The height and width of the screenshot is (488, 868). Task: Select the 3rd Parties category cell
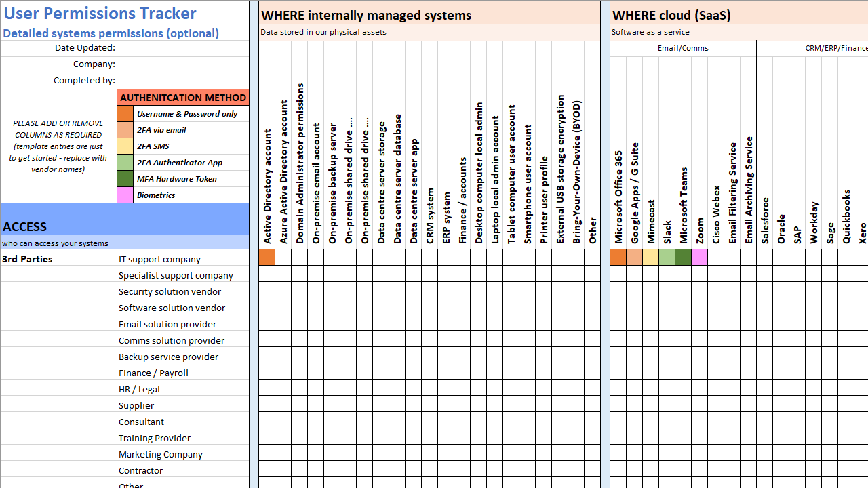(x=27, y=259)
